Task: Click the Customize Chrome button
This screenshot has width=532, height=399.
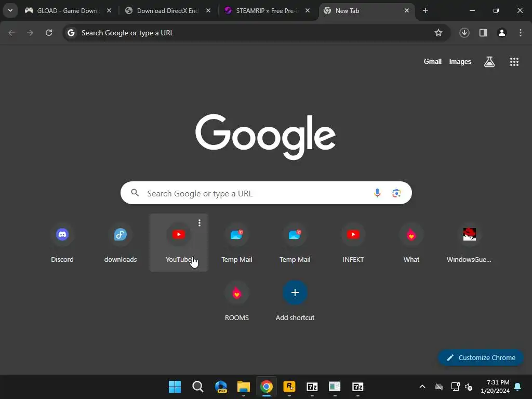Action: [x=481, y=357]
